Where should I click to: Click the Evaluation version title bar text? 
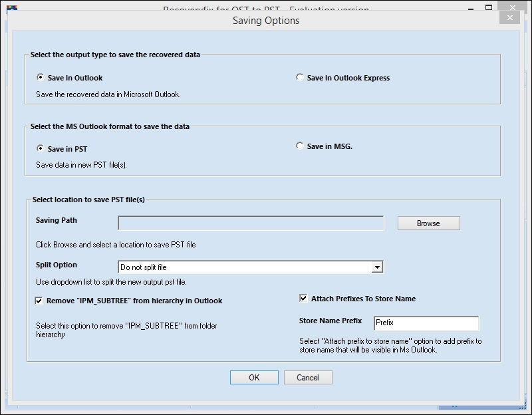tap(266, 8)
